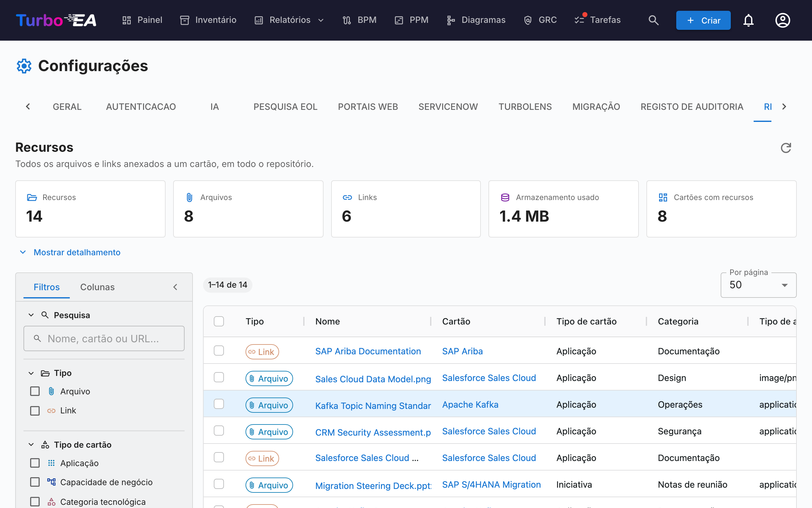Open the user account avatar menu
812x508 pixels.
(x=783, y=20)
